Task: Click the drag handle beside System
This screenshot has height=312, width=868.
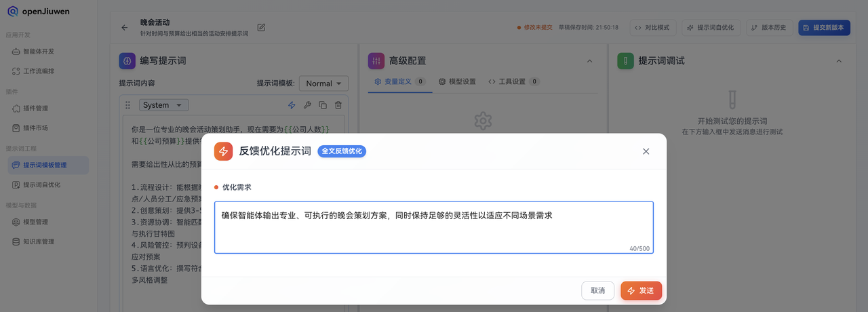Action: 127,105
